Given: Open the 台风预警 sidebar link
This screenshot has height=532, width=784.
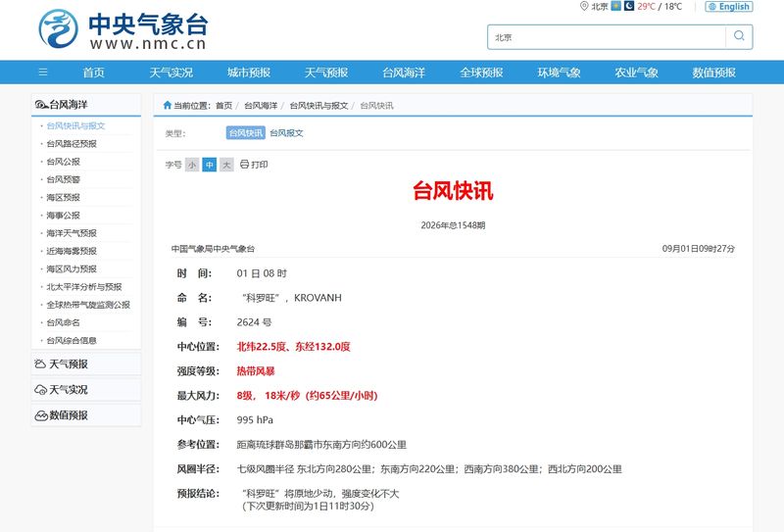Looking at the screenshot, I should tap(63, 179).
